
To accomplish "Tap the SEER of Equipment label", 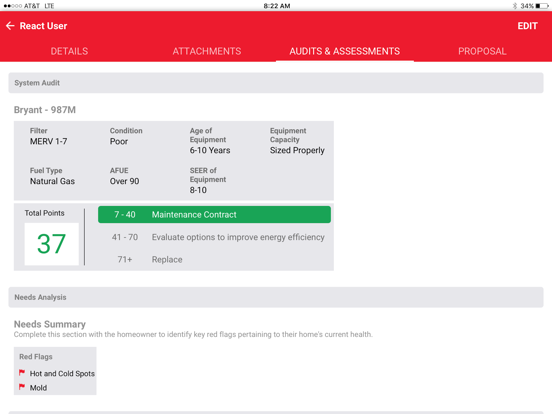I will click(208, 175).
